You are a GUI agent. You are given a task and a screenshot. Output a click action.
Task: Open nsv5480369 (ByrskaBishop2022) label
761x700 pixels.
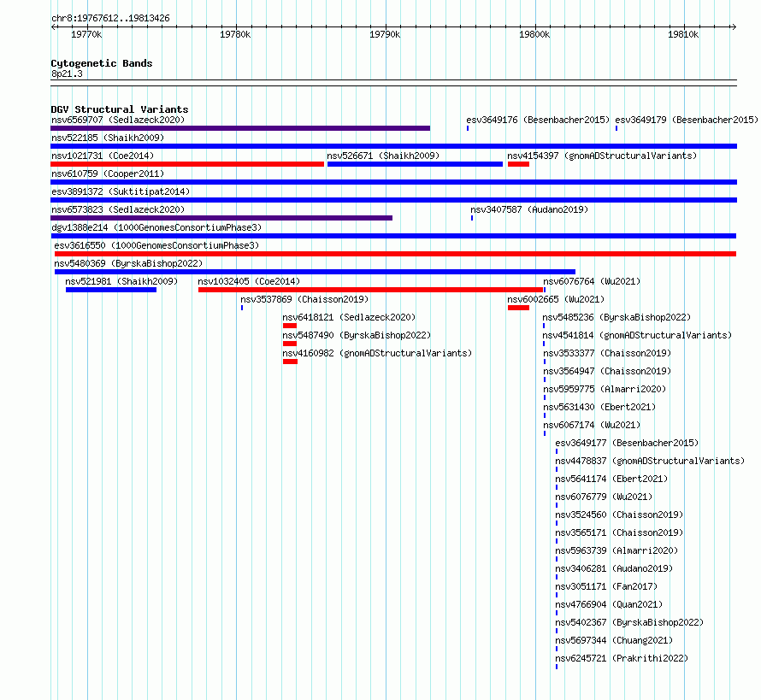coord(128,263)
